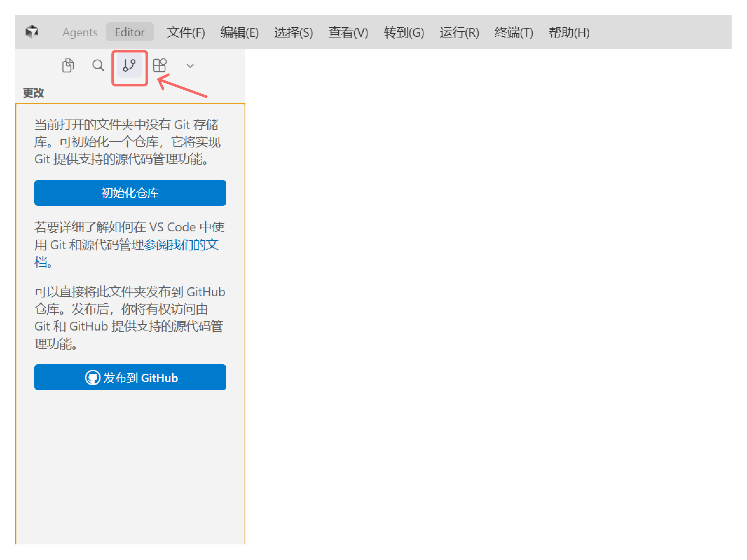Open additional views chevron dropdown
Screen dimensions: 747x560
point(190,66)
